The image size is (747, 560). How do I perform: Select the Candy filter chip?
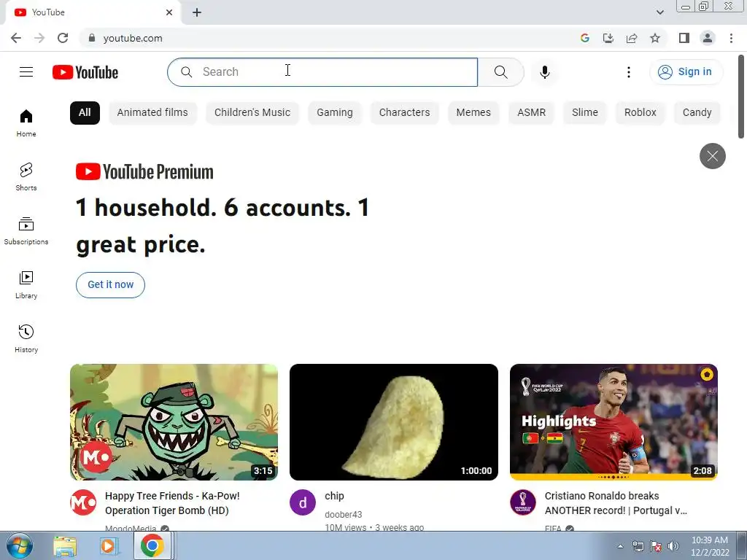[x=697, y=113]
